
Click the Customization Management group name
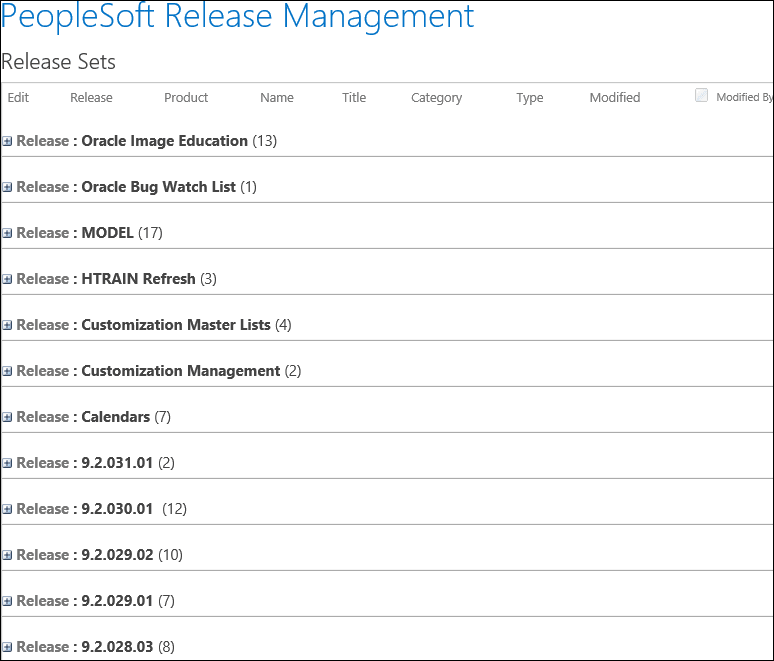[x=181, y=370]
